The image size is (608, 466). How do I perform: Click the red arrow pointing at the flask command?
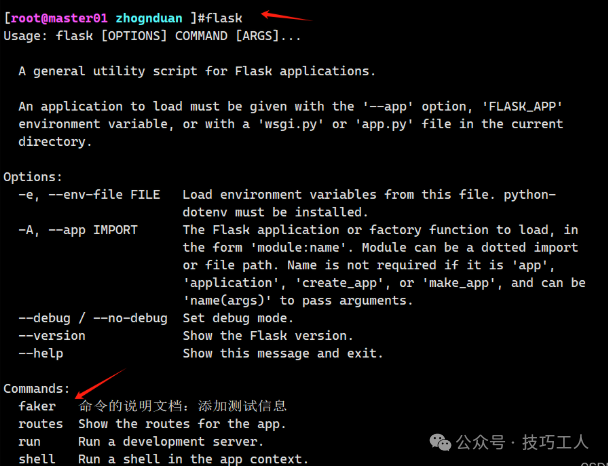(x=283, y=14)
